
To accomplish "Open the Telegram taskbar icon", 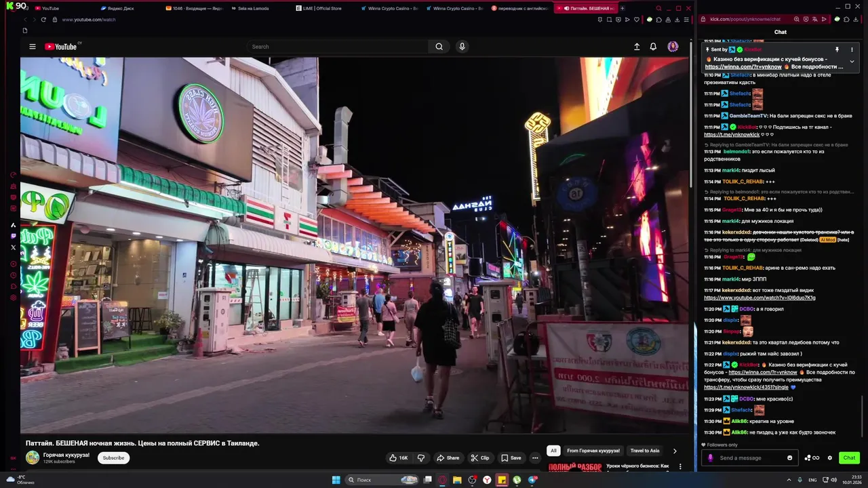I will pos(532,480).
